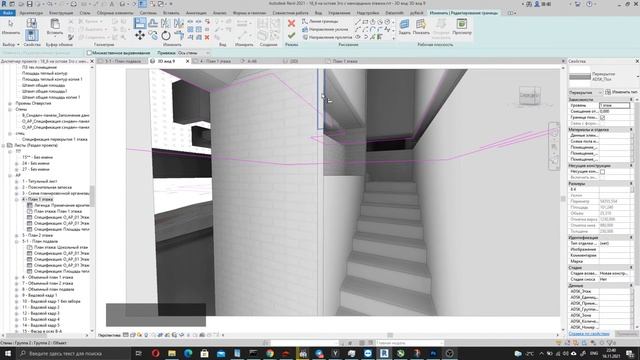The height and width of the screenshot is (360, 640).
Task: Collapse the '4 - План 1 этажа' sheet node
Action: 17,200
